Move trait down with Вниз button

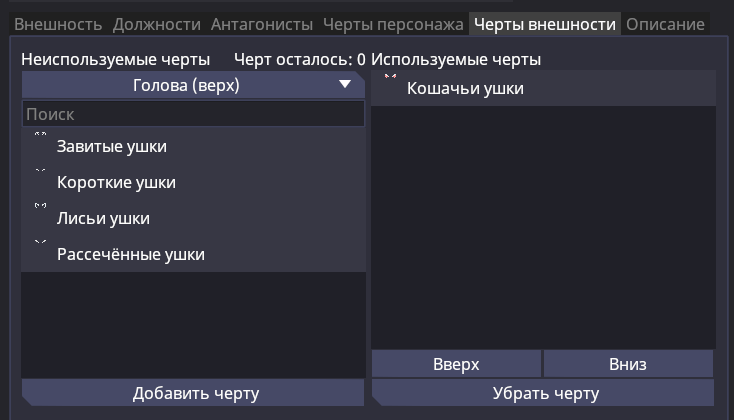coord(628,364)
